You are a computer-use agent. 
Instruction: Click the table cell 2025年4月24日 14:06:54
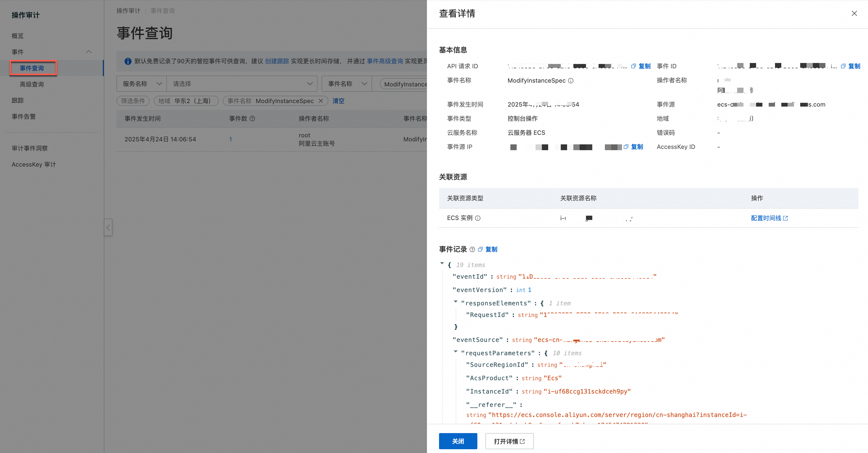(x=160, y=139)
